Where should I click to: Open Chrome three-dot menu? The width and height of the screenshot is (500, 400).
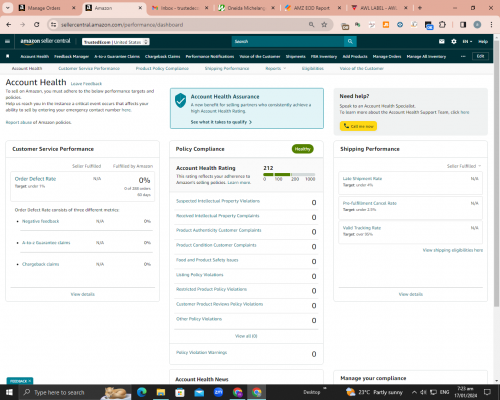tap(491, 25)
